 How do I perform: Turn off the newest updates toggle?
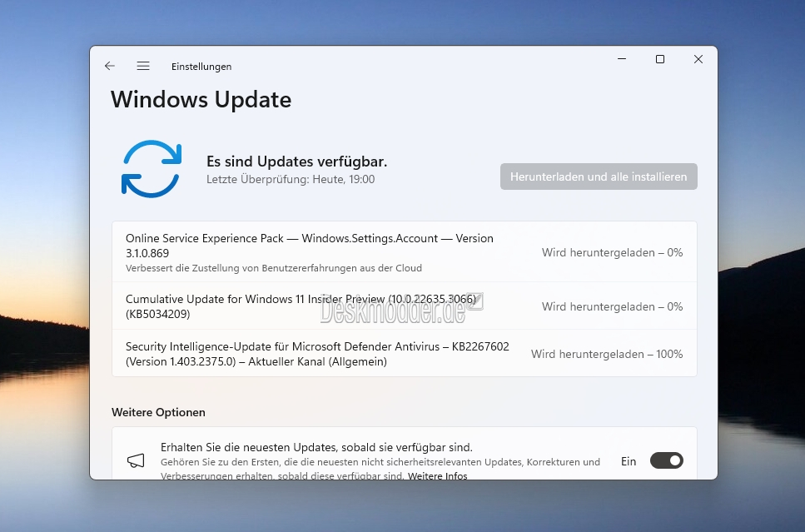click(666, 460)
